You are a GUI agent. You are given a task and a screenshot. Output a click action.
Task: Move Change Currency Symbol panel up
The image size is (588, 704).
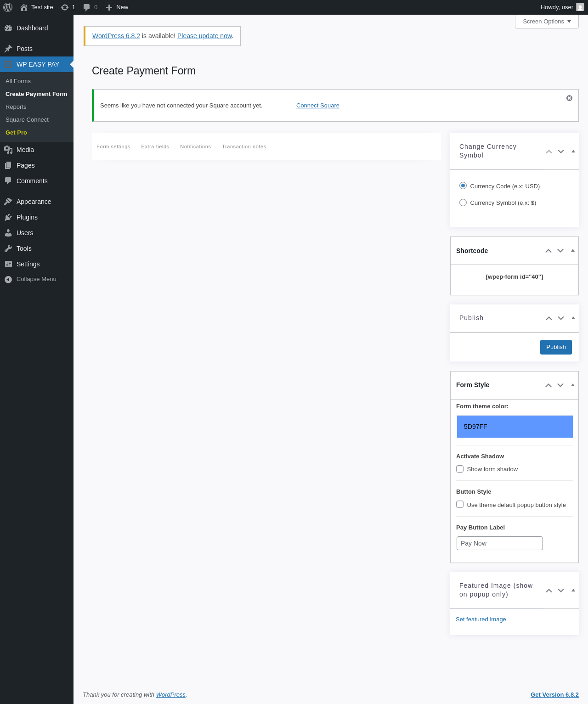coord(549,152)
